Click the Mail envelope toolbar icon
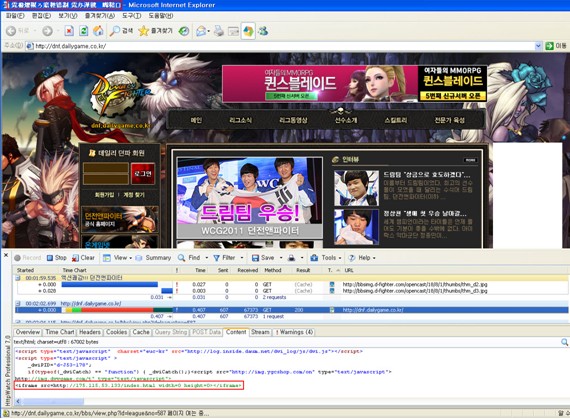The width and height of the screenshot is (570, 419). pyautogui.click(x=201, y=31)
